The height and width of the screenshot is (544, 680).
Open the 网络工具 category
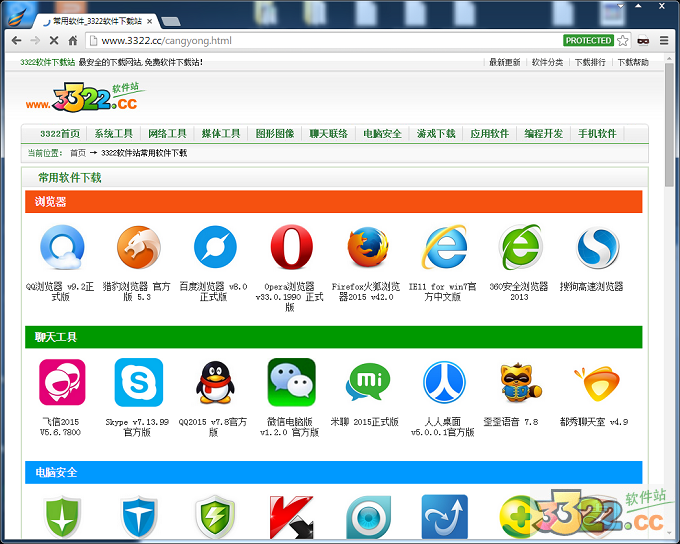click(x=167, y=134)
